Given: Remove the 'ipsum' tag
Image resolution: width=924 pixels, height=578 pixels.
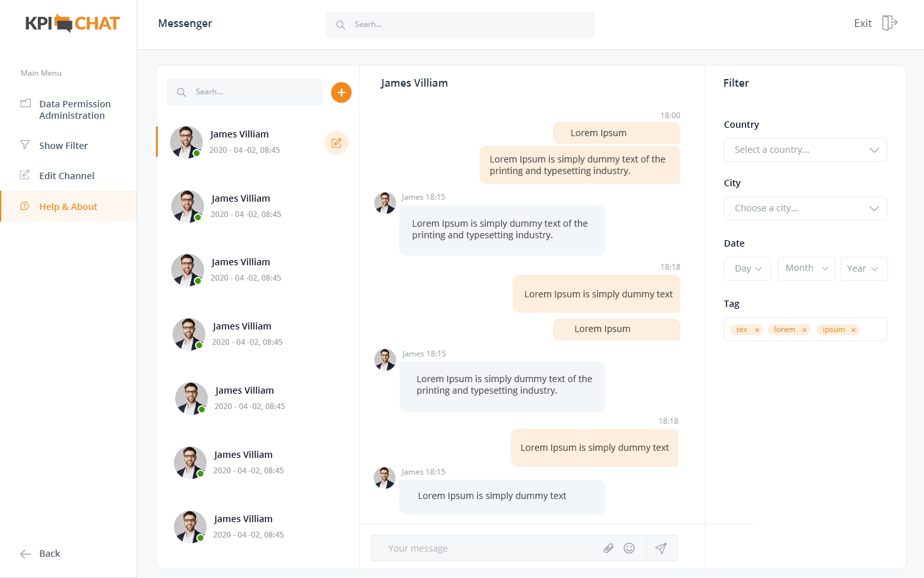Looking at the screenshot, I should click(x=853, y=330).
